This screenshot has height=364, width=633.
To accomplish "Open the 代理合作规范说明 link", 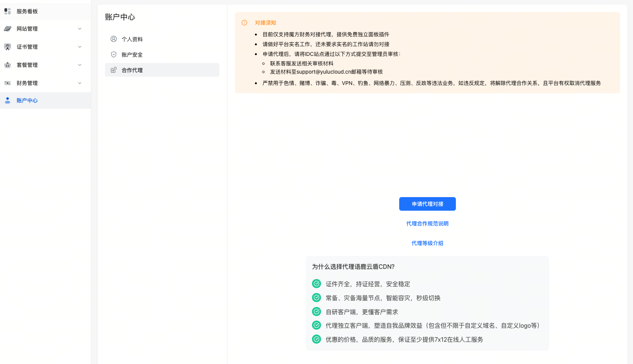I will click(427, 224).
